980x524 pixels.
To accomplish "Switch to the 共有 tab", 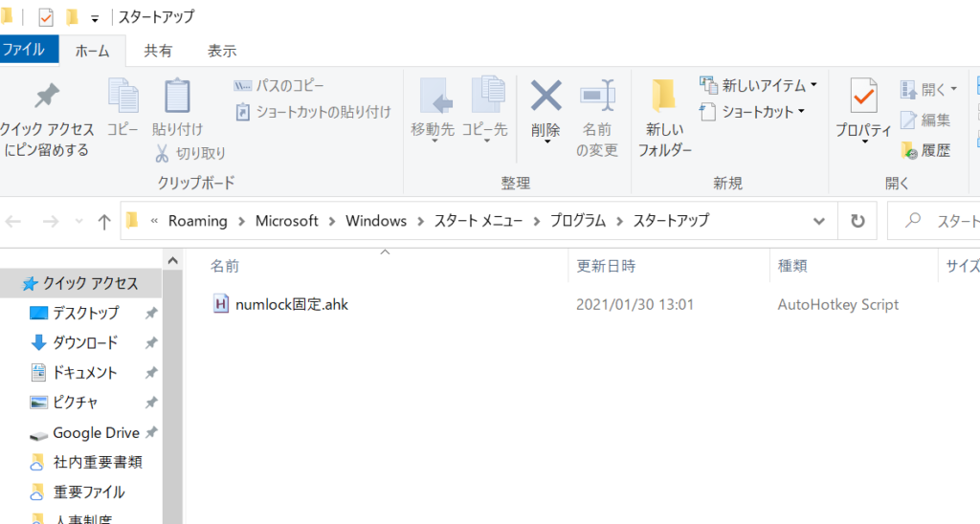I will [158, 51].
